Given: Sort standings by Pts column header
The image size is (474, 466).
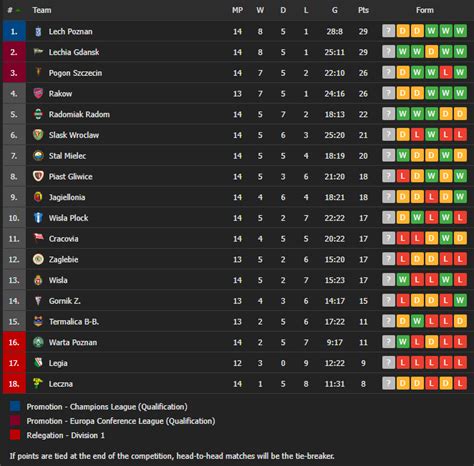Looking at the screenshot, I should click(363, 10).
